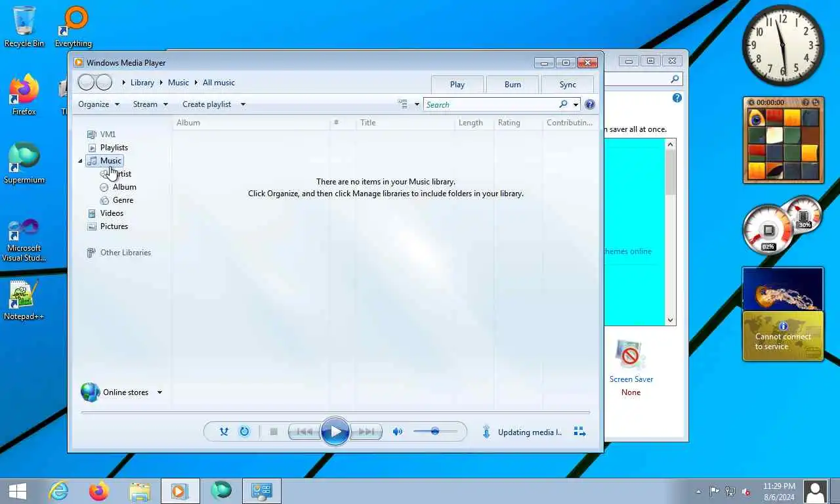The image size is (840, 504).
Task: Open the Stream menu
Action: [150, 104]
